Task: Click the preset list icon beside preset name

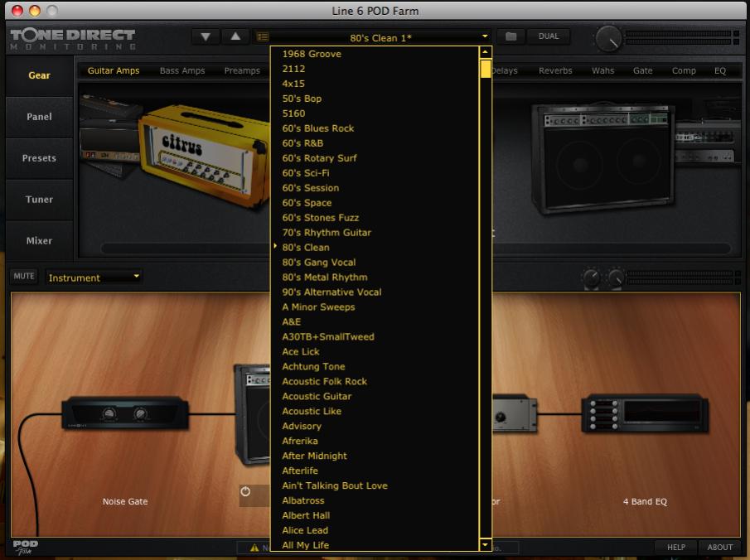Action: pyautogui.click(x=263, y=36)
